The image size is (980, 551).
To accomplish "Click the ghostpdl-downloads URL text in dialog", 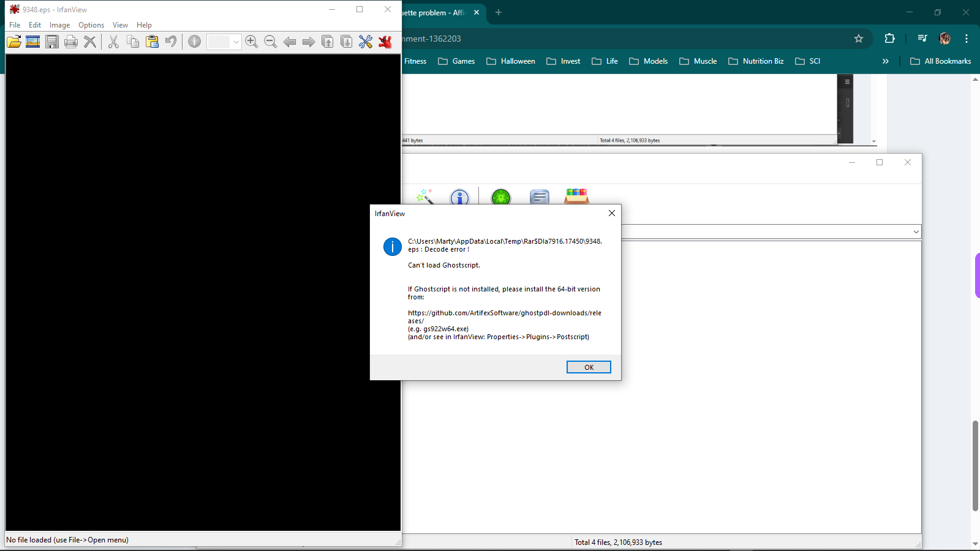I will pos(505,317).
